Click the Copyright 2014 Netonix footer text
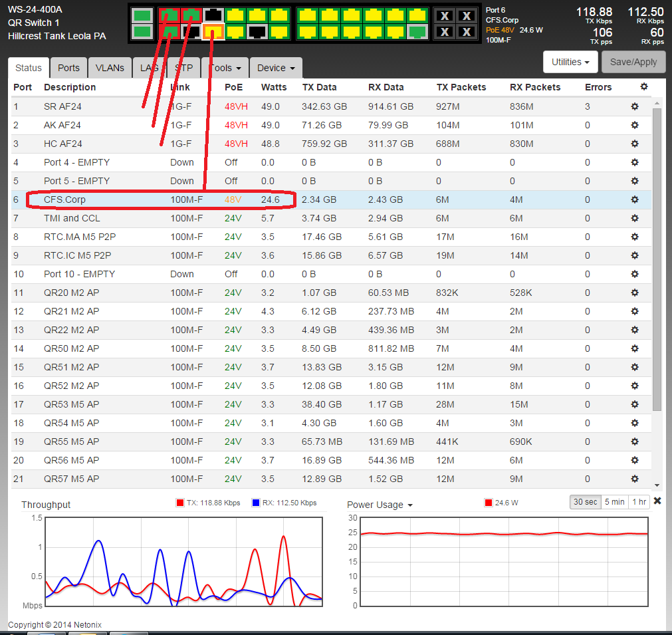This screenshot has width=672, height=635. coord(55,625)
